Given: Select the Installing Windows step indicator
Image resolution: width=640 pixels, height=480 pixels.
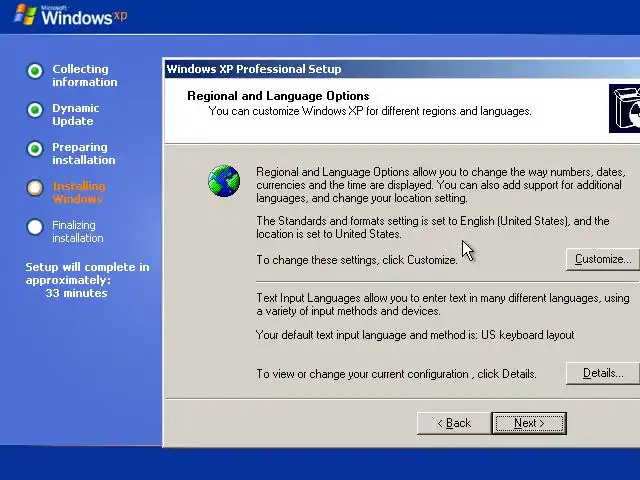Looking at the screenshot, I should coord(35,188).
